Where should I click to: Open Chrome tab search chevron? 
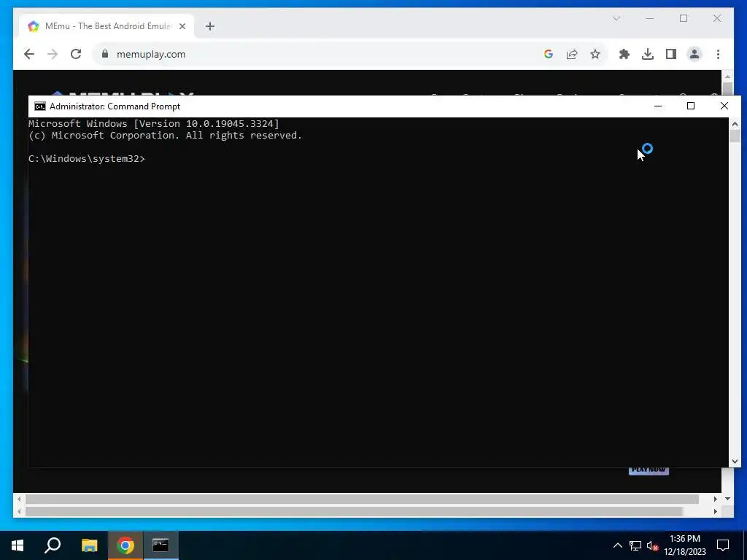point(616,18)
